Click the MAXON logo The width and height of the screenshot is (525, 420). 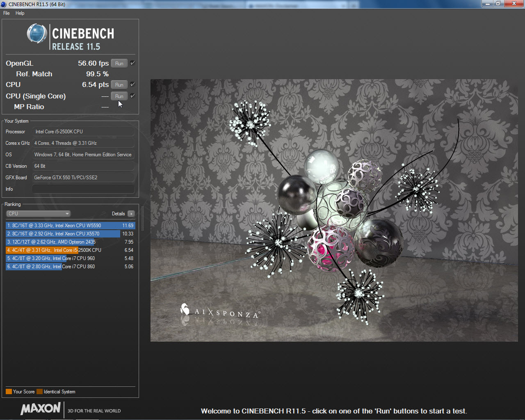[x=41, y=409]
